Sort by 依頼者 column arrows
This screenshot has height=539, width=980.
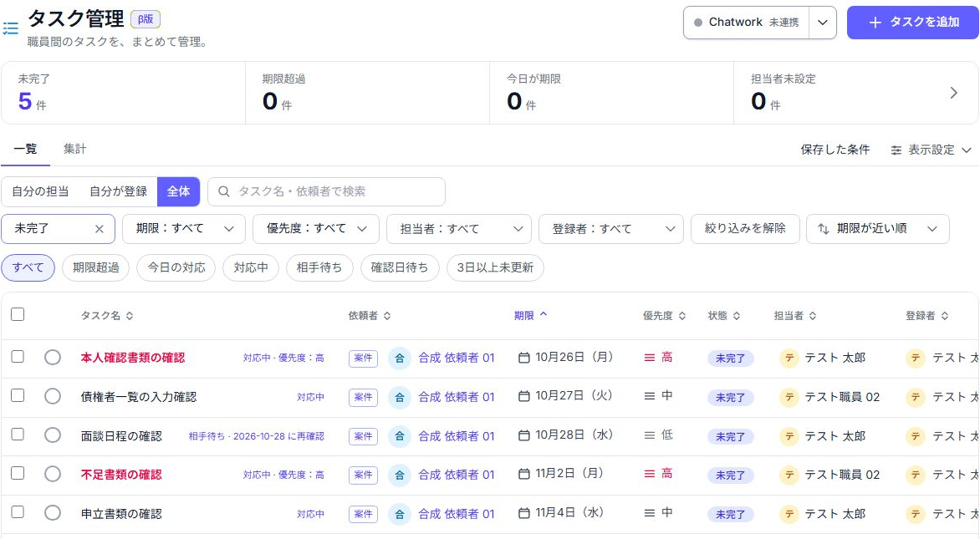click(x=387, y=316)
